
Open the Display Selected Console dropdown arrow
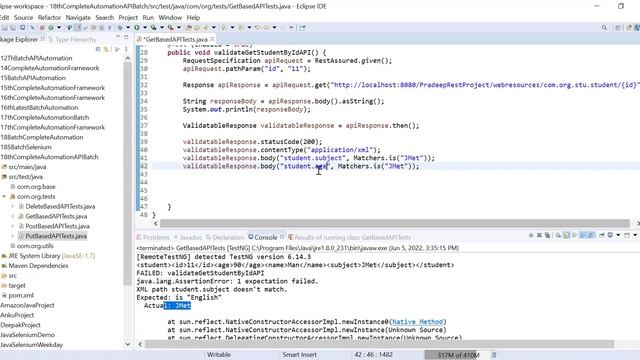(618, 236)
